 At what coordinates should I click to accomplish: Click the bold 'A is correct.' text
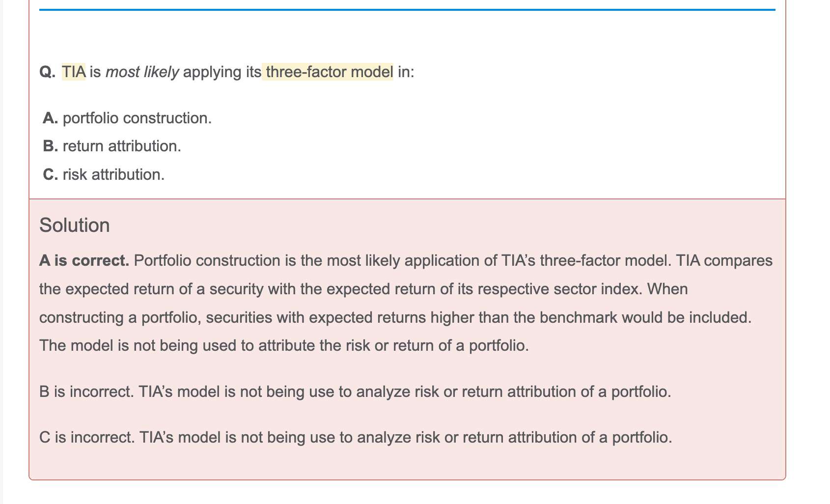point(84,260)
